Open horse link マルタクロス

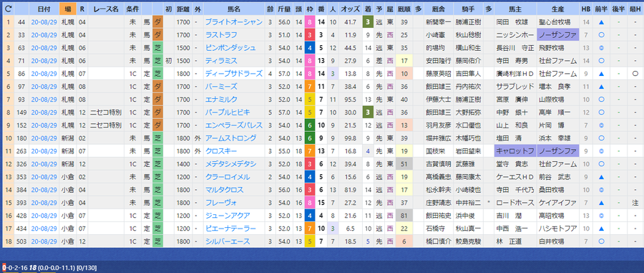(224, 190)
